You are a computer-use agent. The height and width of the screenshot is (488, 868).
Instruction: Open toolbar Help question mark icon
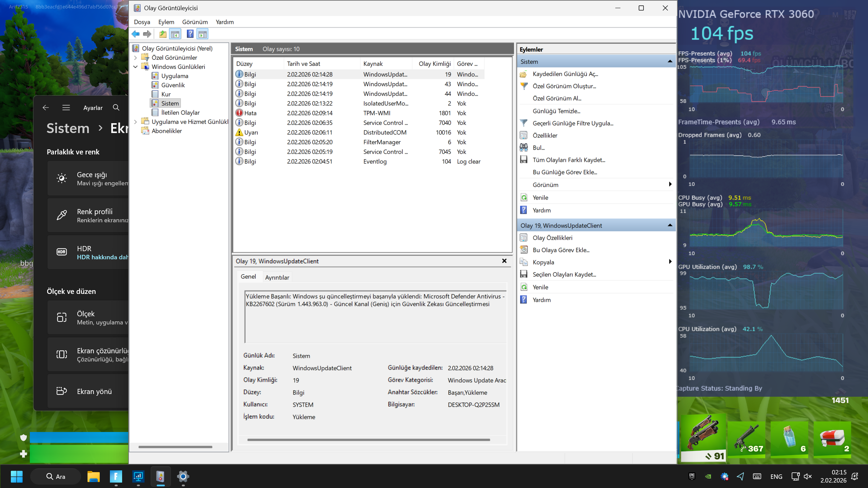click(x=190, y=34)
